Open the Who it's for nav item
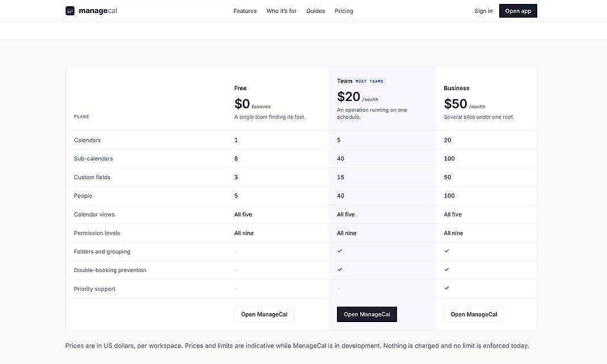Viewport: 607px width, 364px height. (x=281, y=11)
